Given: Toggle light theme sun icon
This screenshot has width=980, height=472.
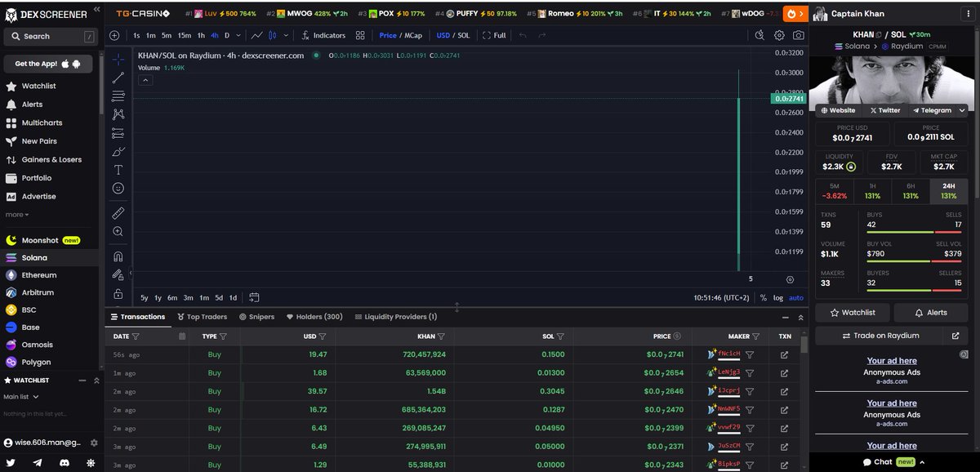Looking at the screenshot, I should (x=90, y=462).
